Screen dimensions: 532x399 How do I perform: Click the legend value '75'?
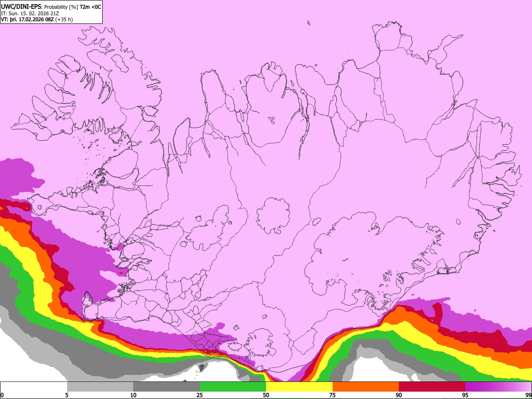point(333,395)
